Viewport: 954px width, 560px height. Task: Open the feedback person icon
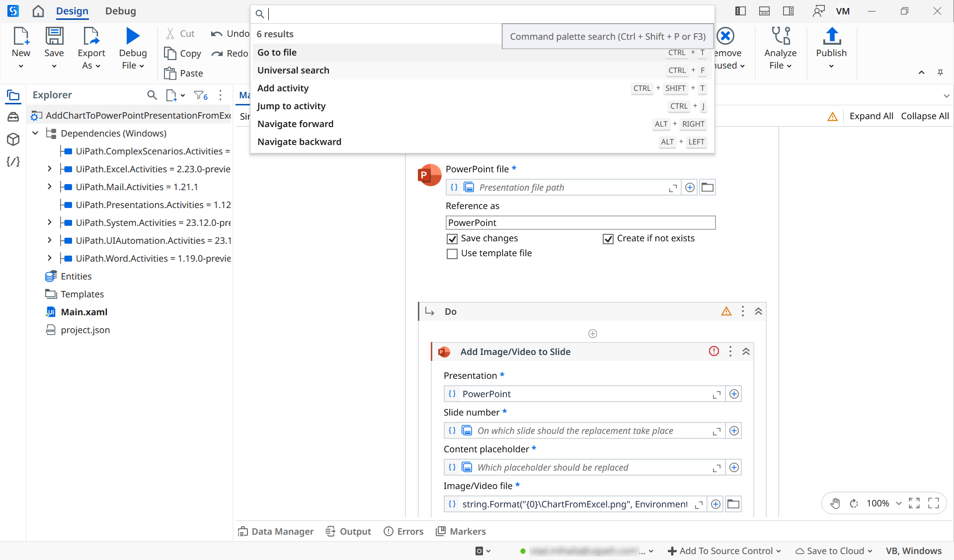click(818, 11)
